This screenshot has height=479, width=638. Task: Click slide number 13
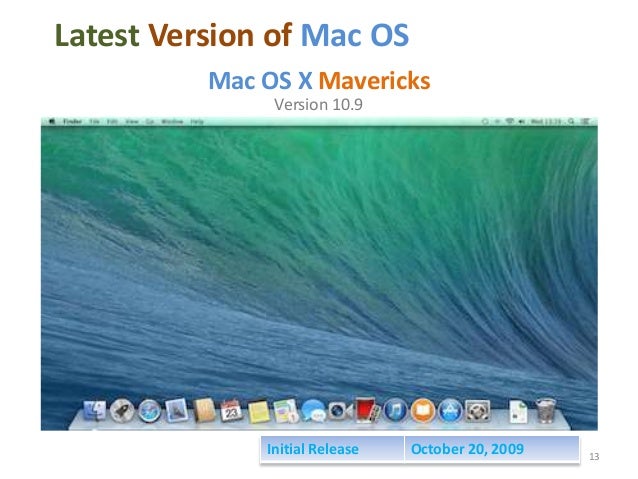pyautogui.click(x=594, y=457)
